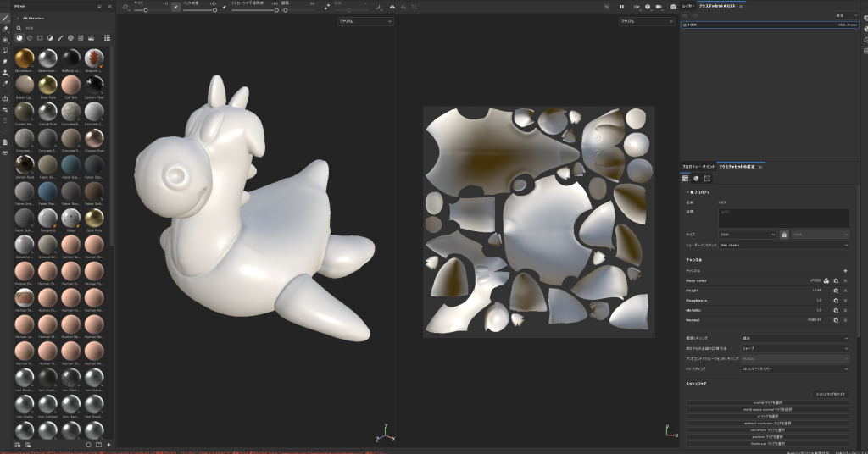Switch asset panel to grid view
The height and width of the screenshot is (454, 868).
[107, 38]
